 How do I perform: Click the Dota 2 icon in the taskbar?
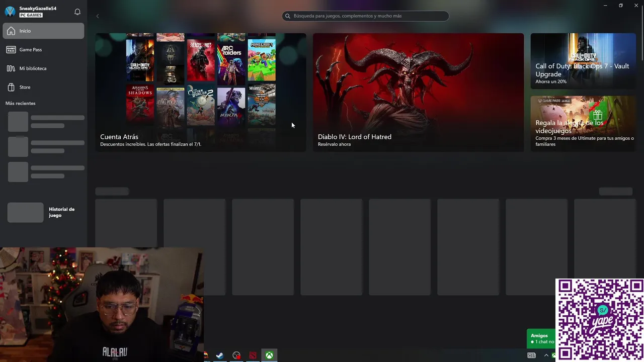253,355
